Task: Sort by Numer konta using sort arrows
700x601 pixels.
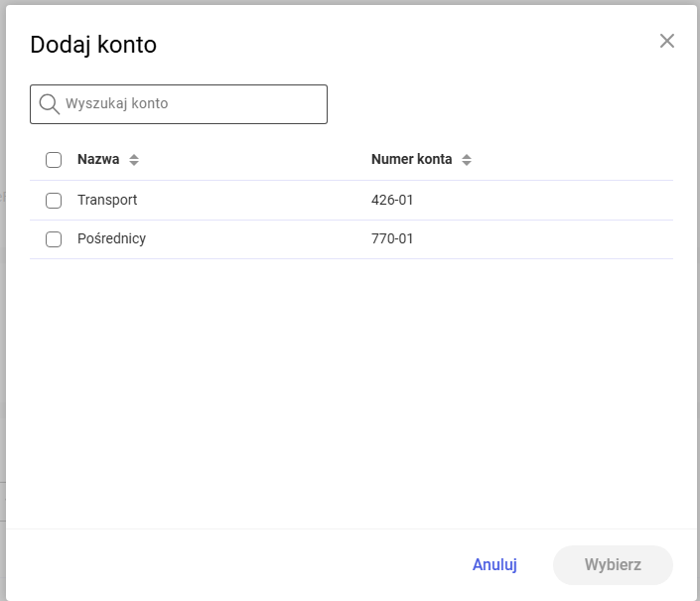Action: pyautogui.click(x=467, y=160)
